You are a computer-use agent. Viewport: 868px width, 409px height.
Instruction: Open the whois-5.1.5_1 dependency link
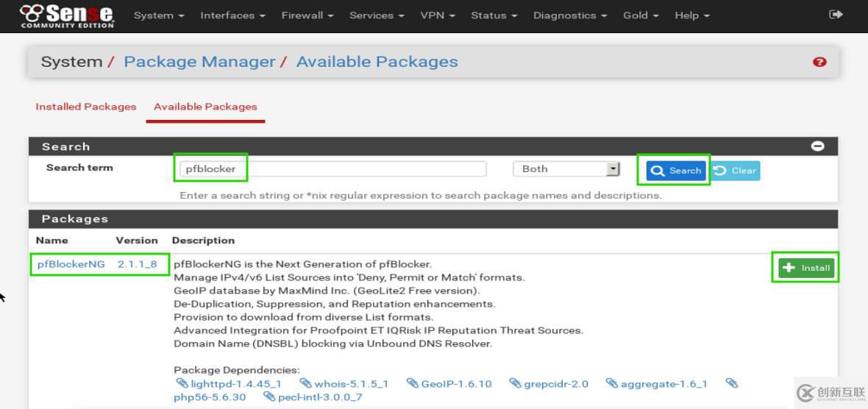point(352,383)
